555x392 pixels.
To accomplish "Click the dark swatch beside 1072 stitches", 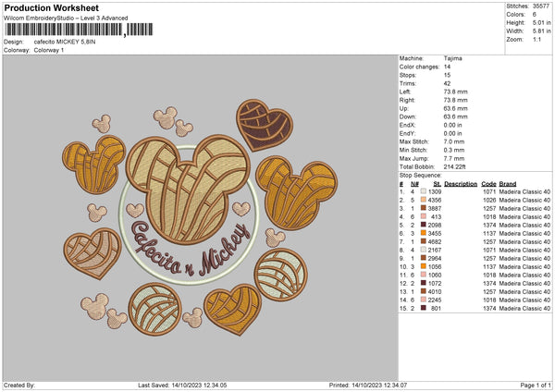I will [424, 283].
